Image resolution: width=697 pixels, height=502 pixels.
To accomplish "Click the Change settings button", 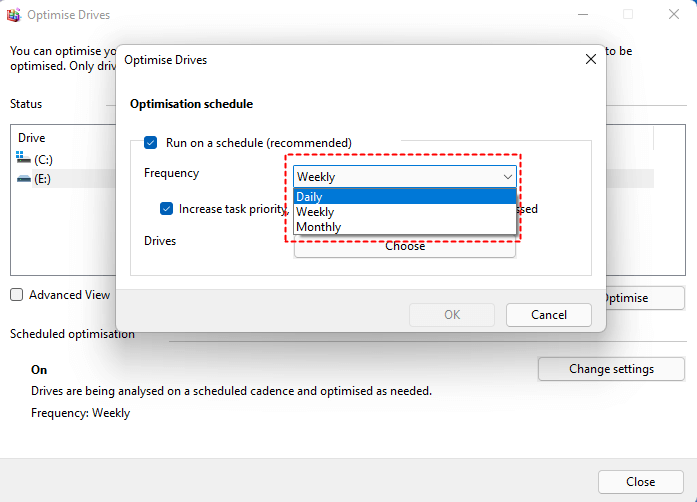I will tap(611, 369).
